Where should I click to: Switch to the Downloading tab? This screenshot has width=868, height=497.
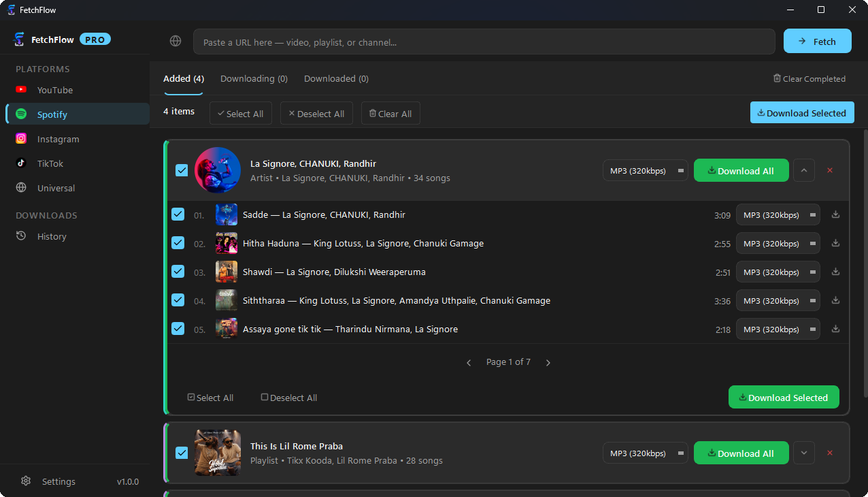coord(254,79)
